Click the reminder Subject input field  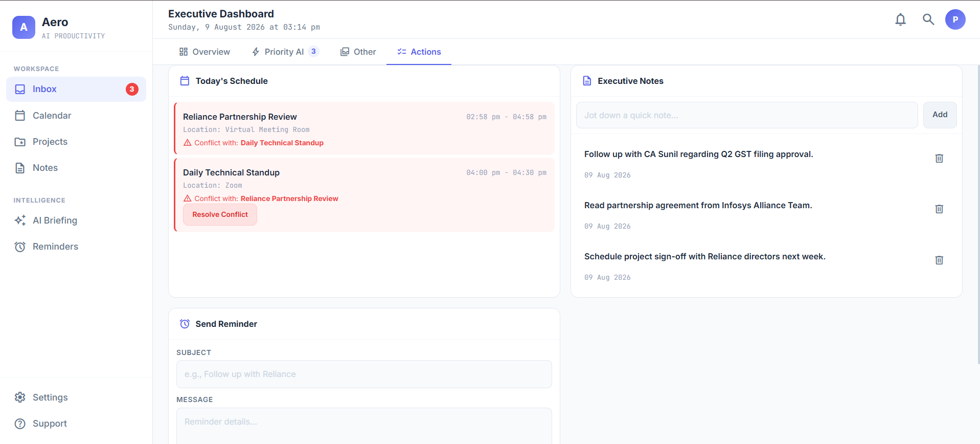pos(364,374)
